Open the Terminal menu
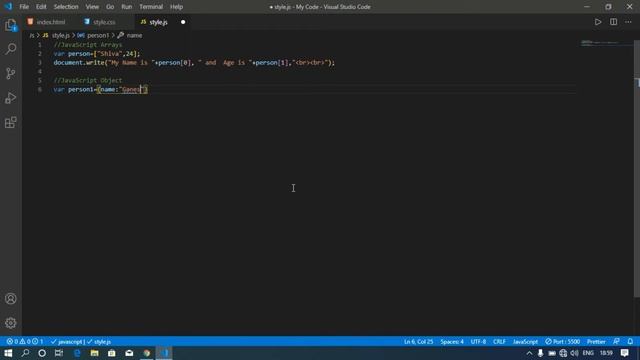 click(151, 7)
